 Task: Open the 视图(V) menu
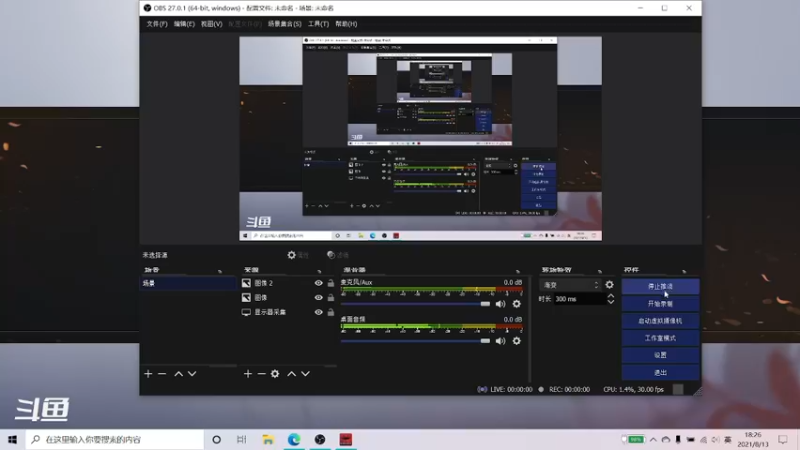[211, 24]
